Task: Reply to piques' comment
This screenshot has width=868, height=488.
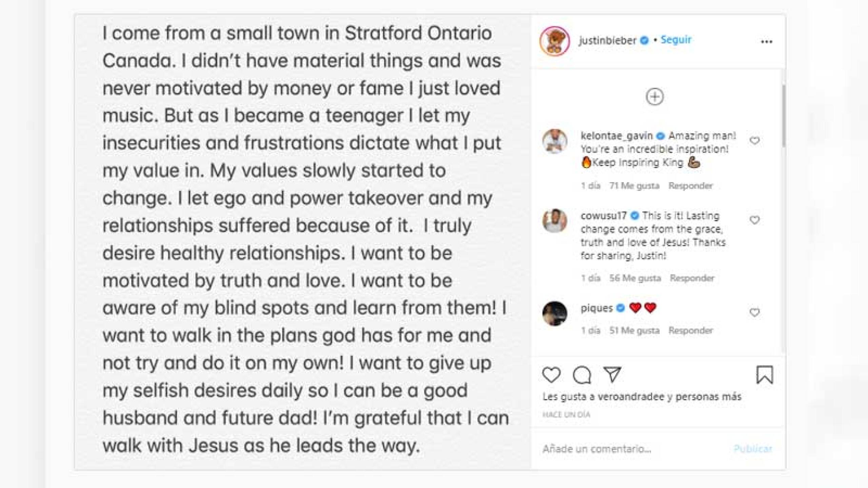Action: [691, 330]
